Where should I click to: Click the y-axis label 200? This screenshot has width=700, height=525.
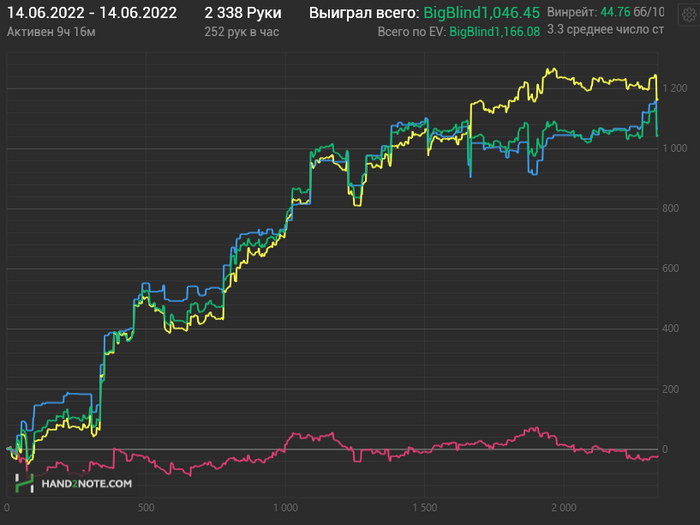pyautogui.click(x=671, y=389)
